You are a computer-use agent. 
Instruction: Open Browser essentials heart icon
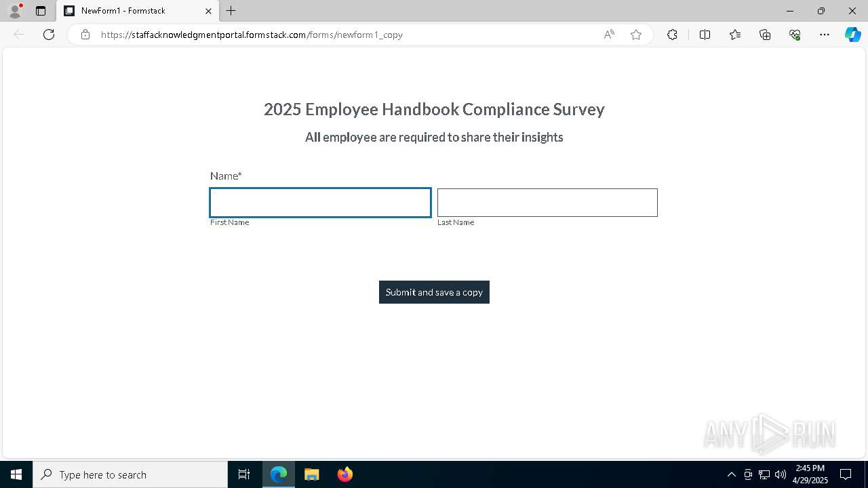(795, 35)
